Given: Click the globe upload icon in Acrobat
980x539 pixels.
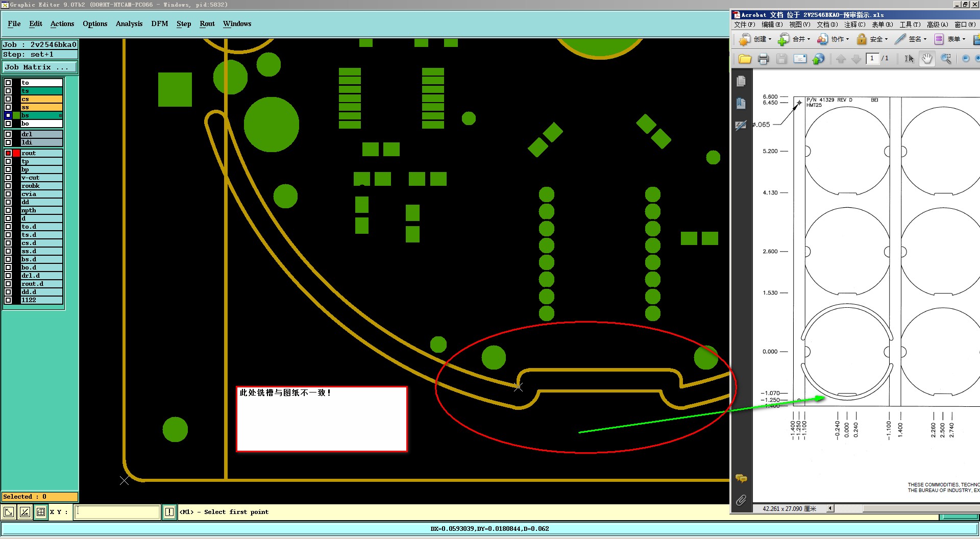Looking at the screenshot, I should coord(818,59).
